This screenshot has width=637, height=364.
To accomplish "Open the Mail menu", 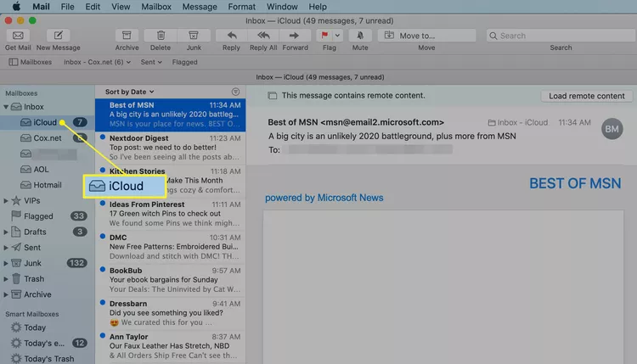I will click(x=41, y=7).
